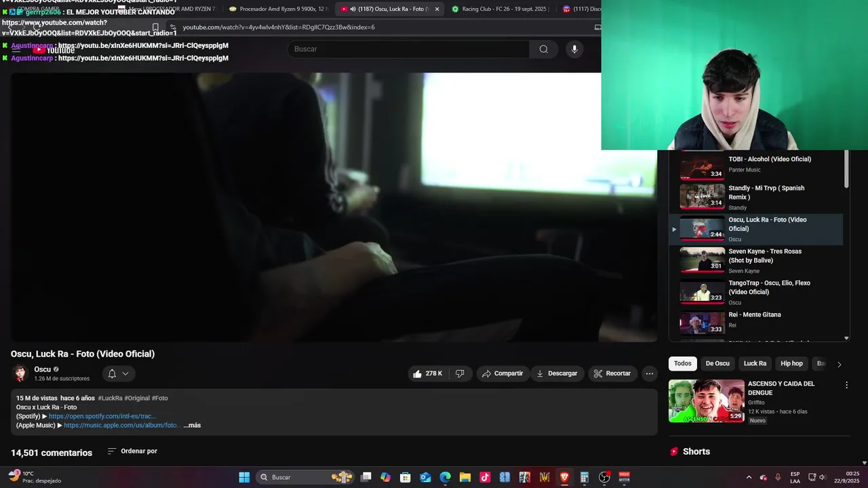This screenshot has width=868, height=488.
Task: Open Microsoft Edge from the taskbar
Action: pos(445,477)
